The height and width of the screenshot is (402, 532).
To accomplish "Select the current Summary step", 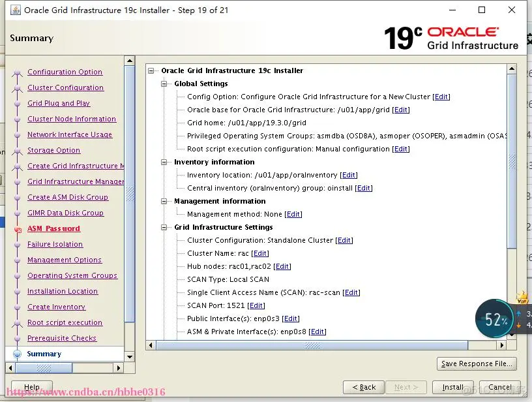I will click(44, 354).
